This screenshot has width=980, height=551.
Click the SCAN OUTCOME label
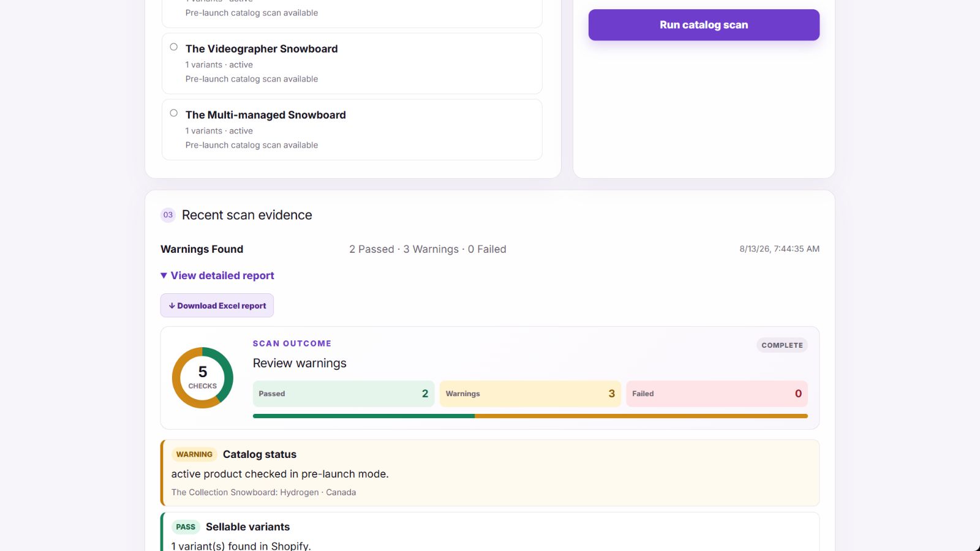click(x=292, y=343)
